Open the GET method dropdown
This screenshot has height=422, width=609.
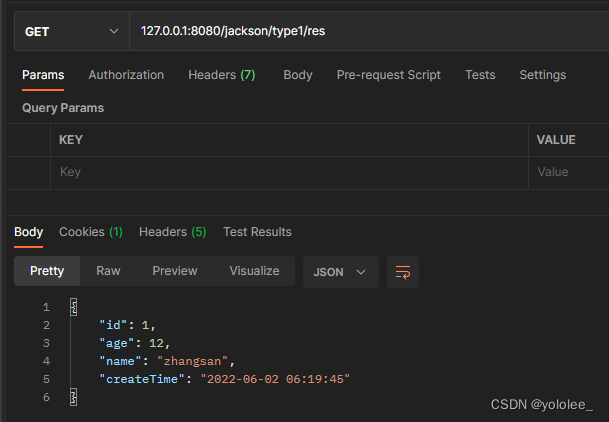[70, 31]
